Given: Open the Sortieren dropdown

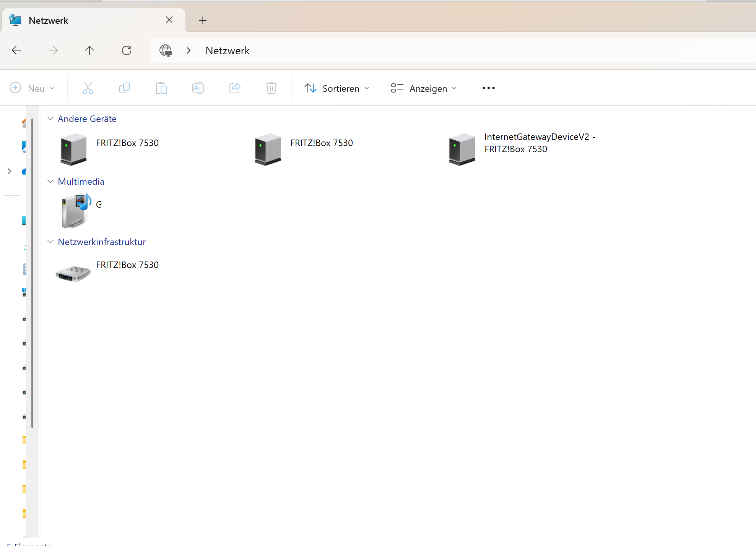Looking at the screenshot, I should point(337,88).
